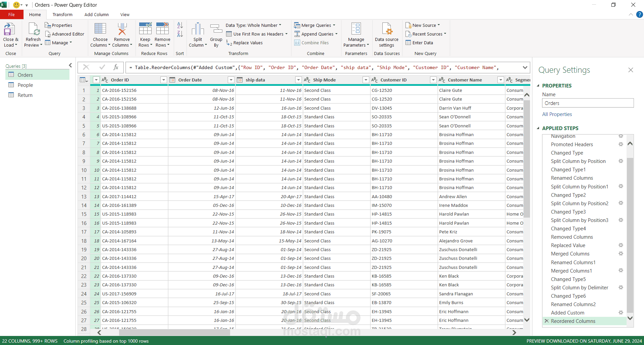Open the Customer Name column filter dropdown
This screenshot has width=644, height=345.
click(501, 80)
